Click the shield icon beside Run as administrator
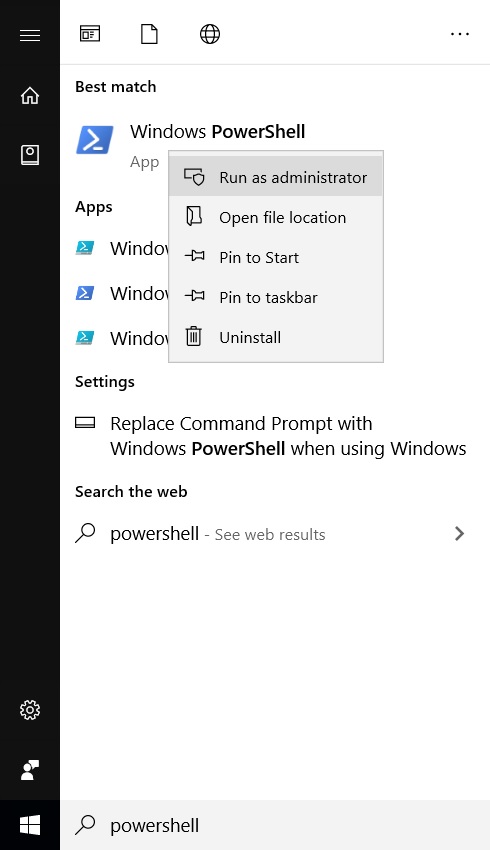This screenshot has height=850, width=490. [194, 177]
